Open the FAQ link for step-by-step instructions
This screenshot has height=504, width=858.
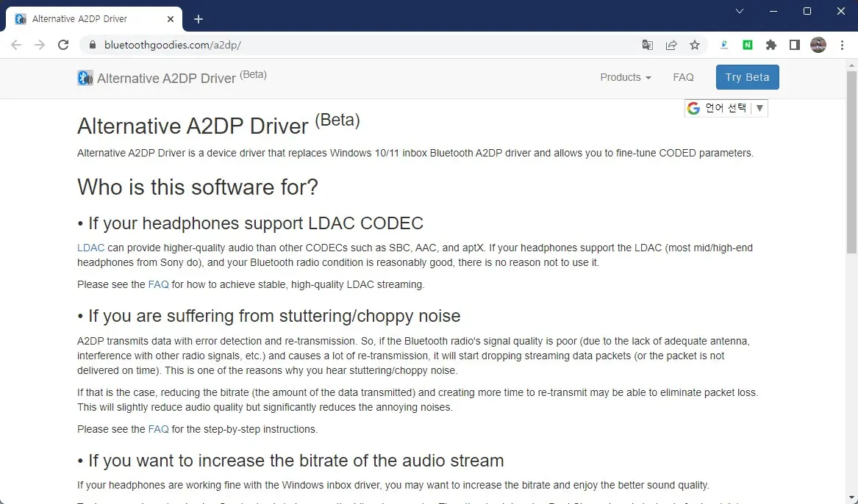(158, 429)
